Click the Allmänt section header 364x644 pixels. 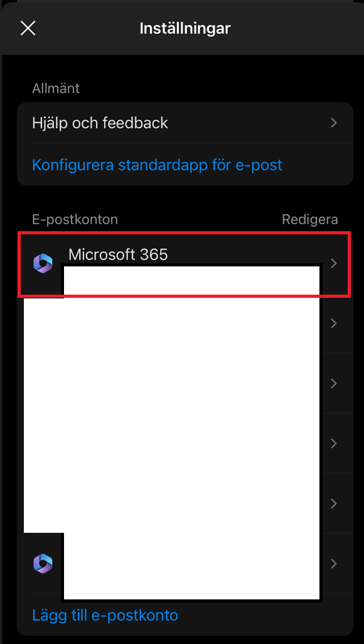56,88
